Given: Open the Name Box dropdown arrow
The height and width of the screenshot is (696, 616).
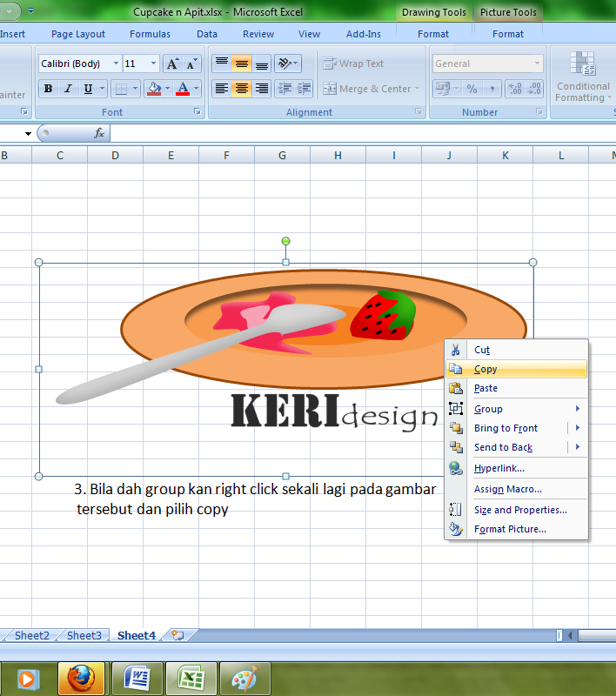Looking at the screenshot, I should pyautogui.click(x=28, y=133).
